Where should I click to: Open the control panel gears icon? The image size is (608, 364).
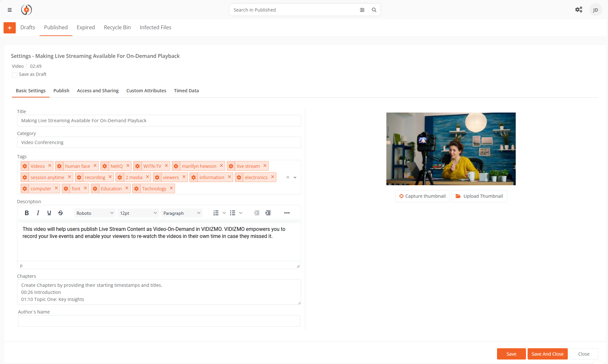(579, 10)
